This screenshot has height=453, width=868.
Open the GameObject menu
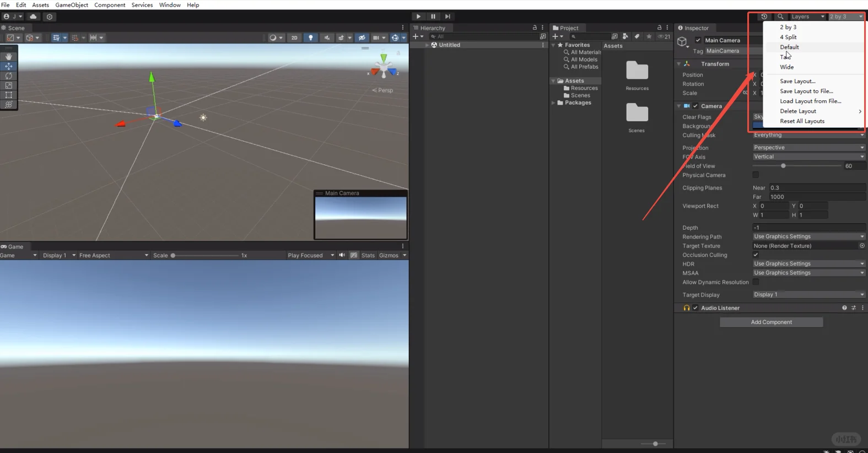point(72,5)
